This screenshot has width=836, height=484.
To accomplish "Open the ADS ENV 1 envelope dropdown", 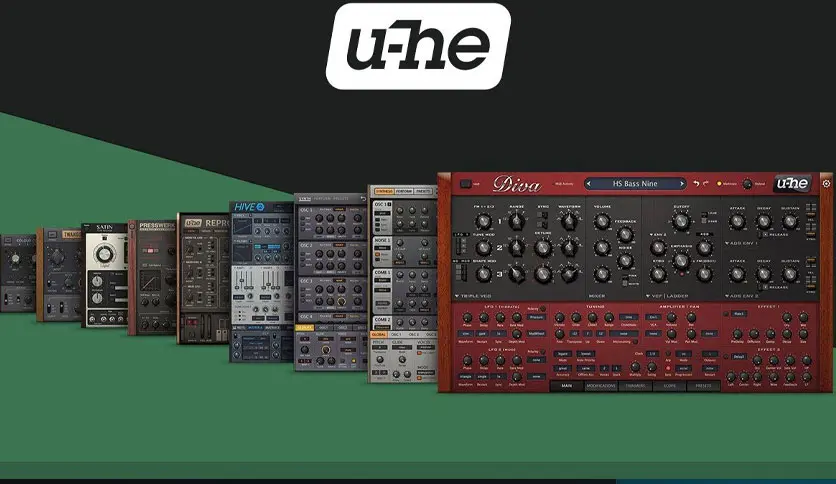I will pyautogui.click(x=741, y=243).
